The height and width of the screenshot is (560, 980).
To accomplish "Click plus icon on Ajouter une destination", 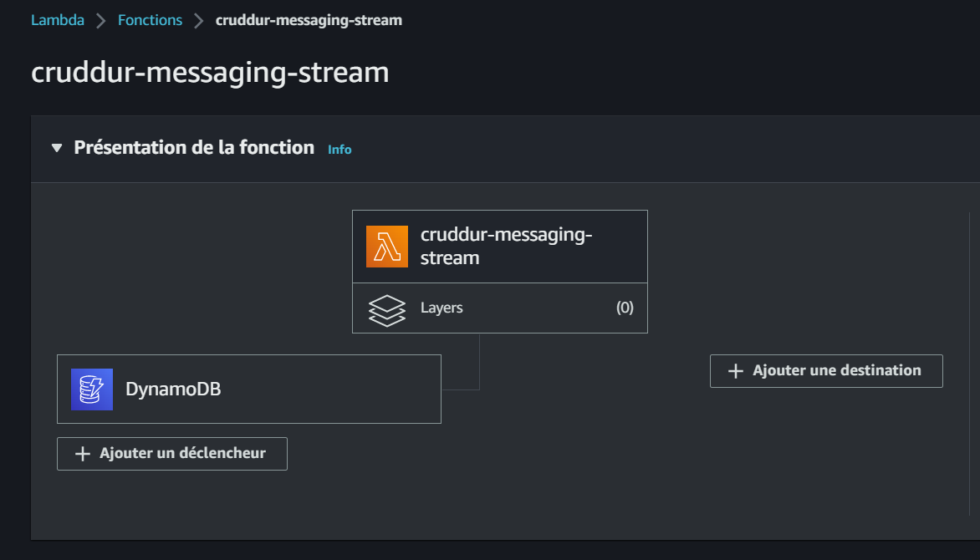I will coord(736,371).
